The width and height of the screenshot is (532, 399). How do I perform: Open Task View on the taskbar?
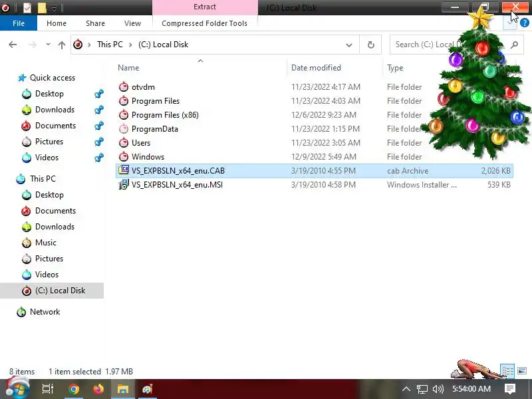click(48, 389)
